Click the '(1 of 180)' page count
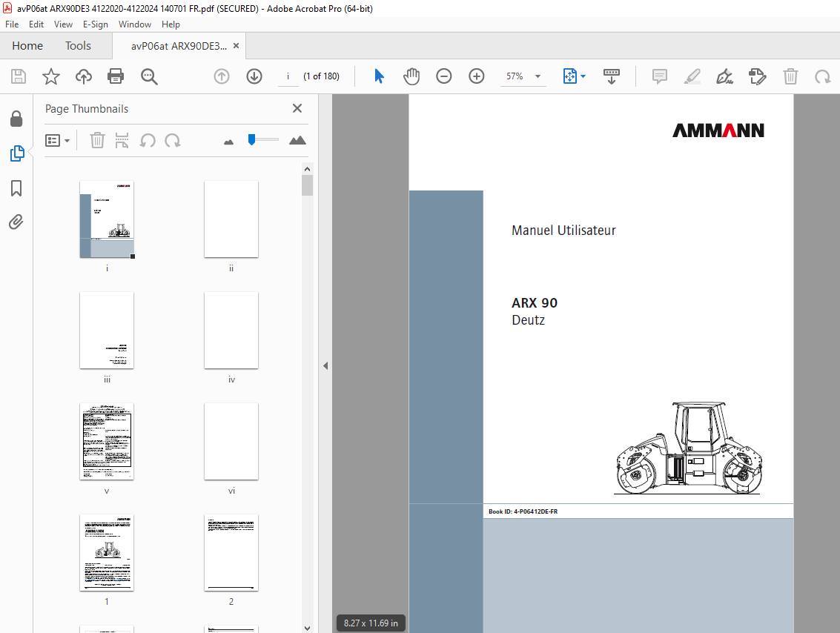Image resolution: width=840 pixels, height=633 pixels. click(x=322, y=76)
